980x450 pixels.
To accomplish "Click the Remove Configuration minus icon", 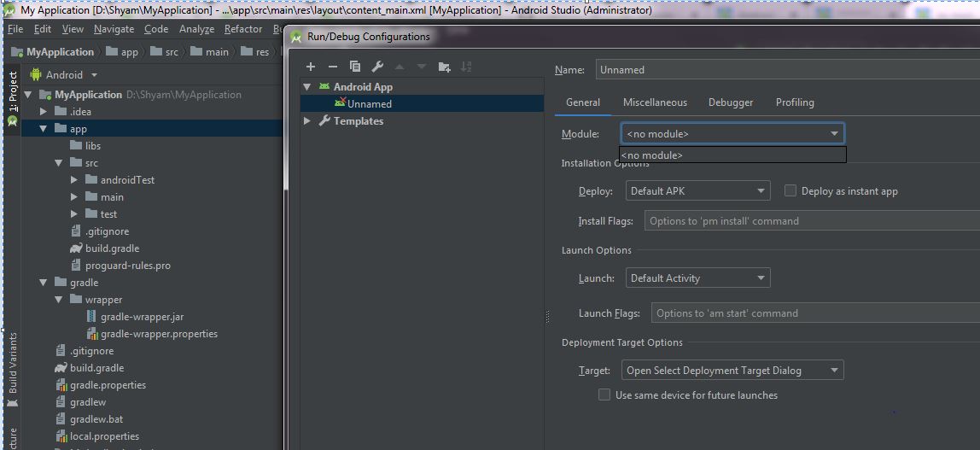I will click(x=333, y=67).
